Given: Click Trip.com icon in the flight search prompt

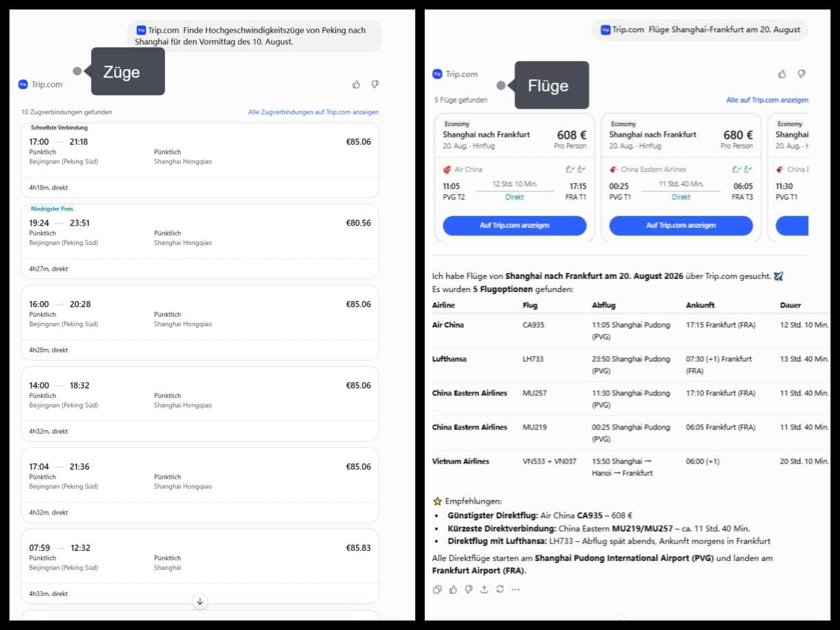Looking at the screenshot, I should [x=605, y=30].
